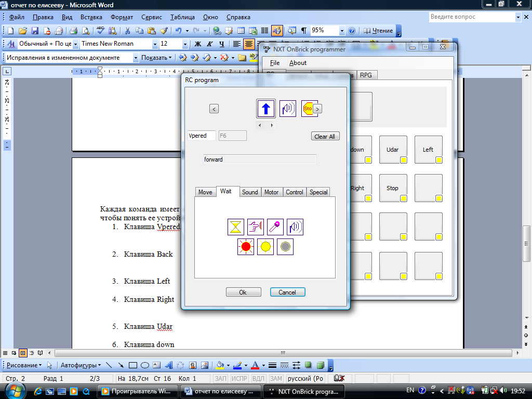Open About menu in NXT OnBrick programmer
Screen dimensions: 532x399
coord(298,63)
